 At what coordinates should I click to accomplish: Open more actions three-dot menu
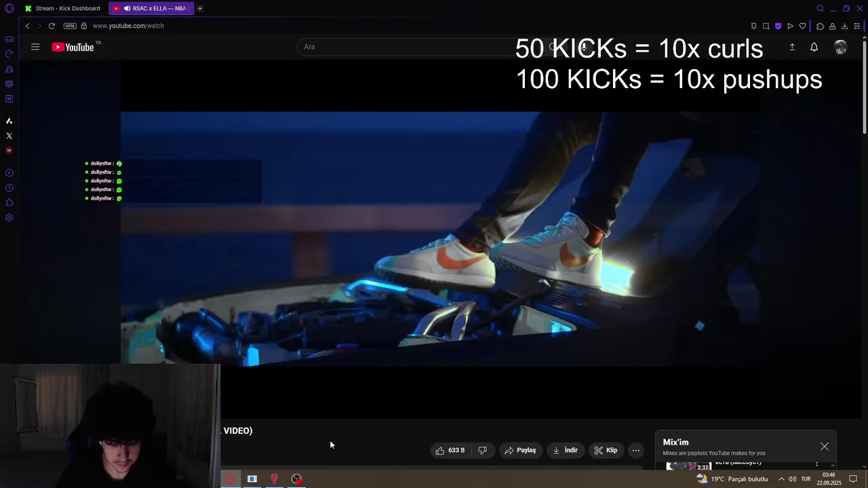click(x=635, y=450)
